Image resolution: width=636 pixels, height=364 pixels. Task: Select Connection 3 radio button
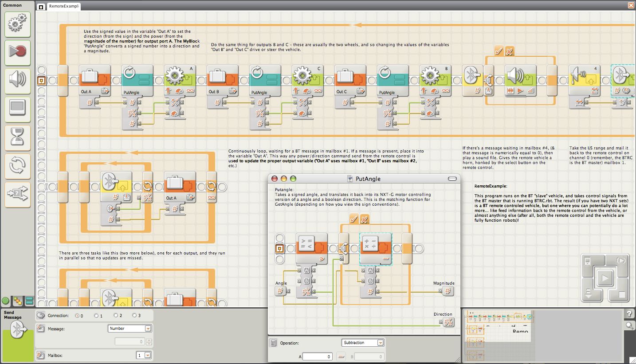(135, 315)
